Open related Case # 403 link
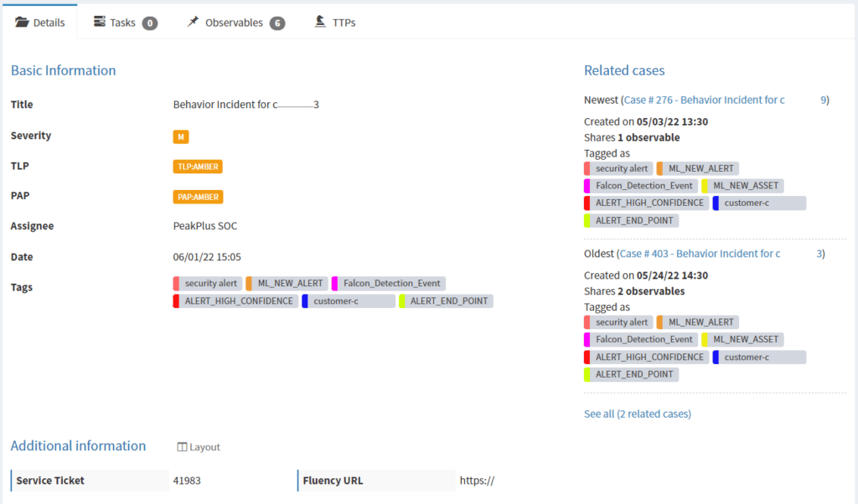Viewport: 858px width, 504px height. 700,254
